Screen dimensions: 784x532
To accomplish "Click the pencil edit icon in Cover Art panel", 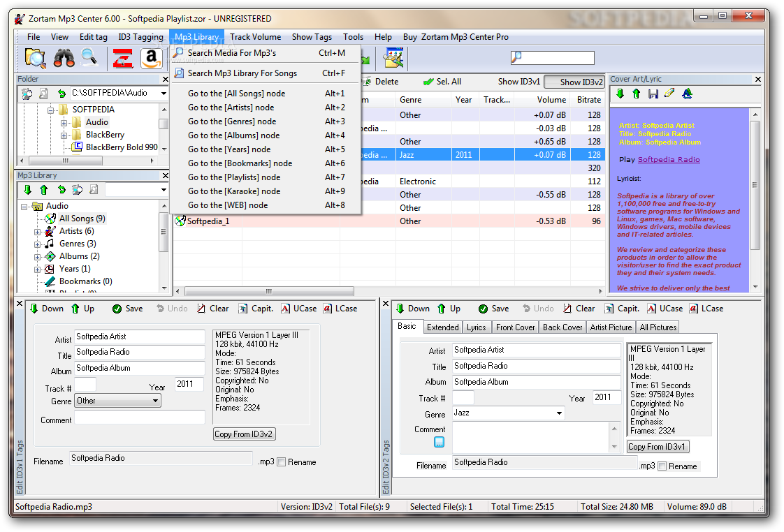I will pos(669,94).
